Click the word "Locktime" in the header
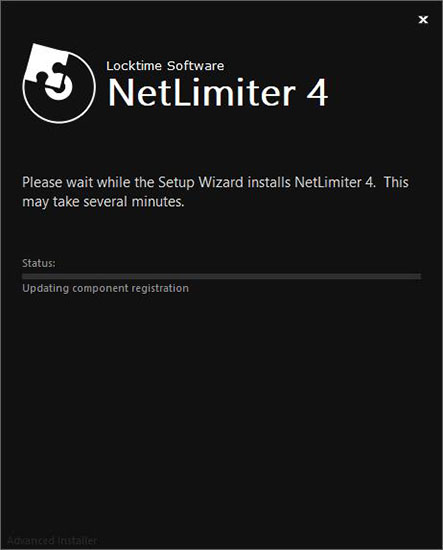443x550 pixels. [134, 66]
